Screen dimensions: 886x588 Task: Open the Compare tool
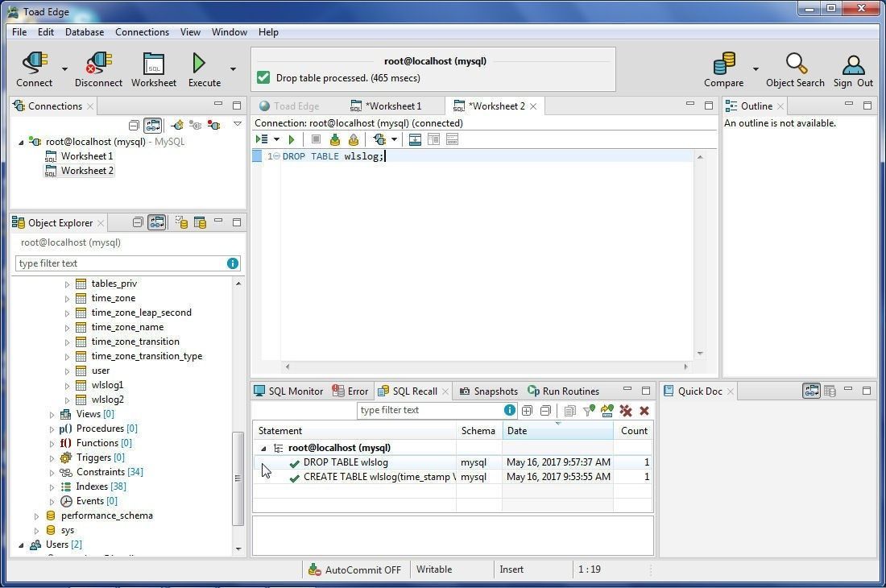click(723, 69)
